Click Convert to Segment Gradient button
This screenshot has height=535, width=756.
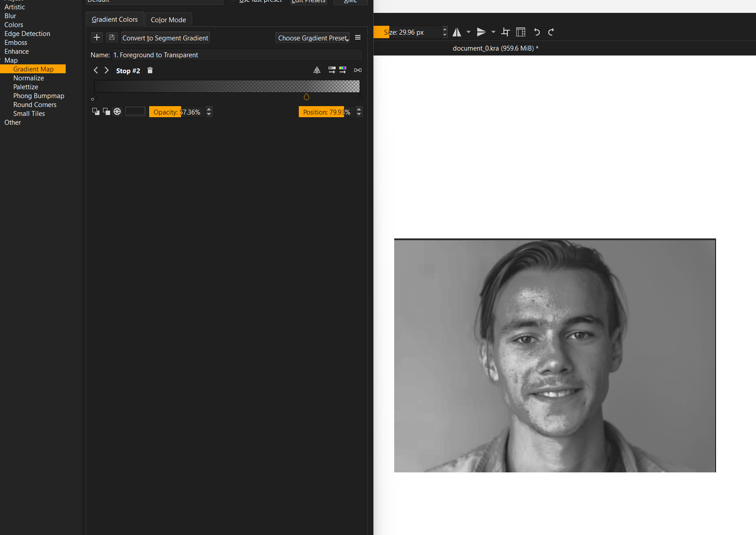tap(165, 38)
